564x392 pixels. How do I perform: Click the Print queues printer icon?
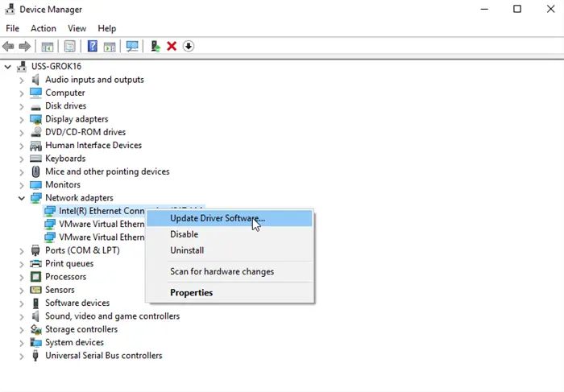35,264
